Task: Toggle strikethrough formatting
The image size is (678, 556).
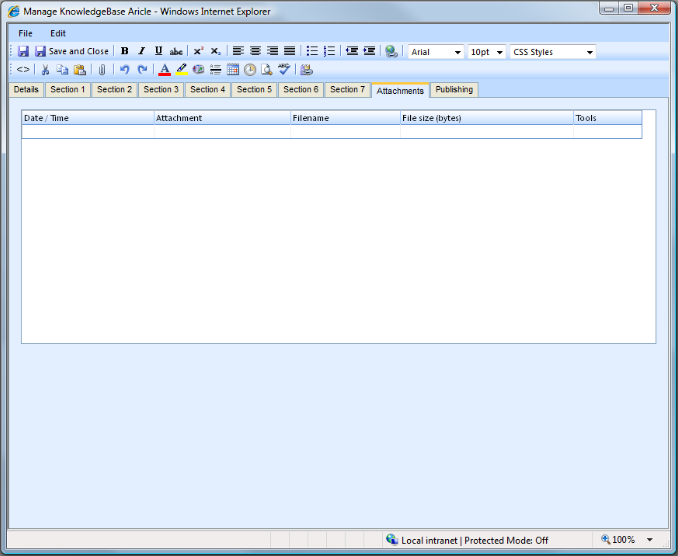Action: (176, 51)
